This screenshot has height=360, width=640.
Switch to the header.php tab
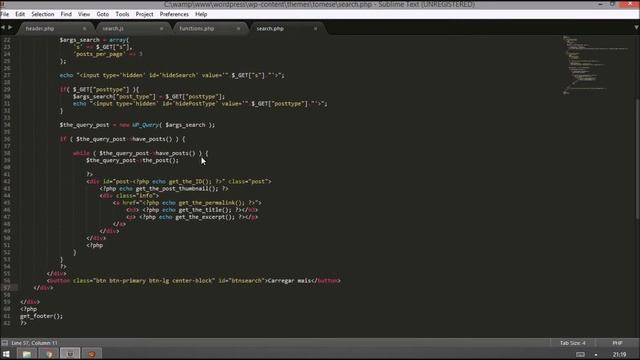tap(40, 29)
